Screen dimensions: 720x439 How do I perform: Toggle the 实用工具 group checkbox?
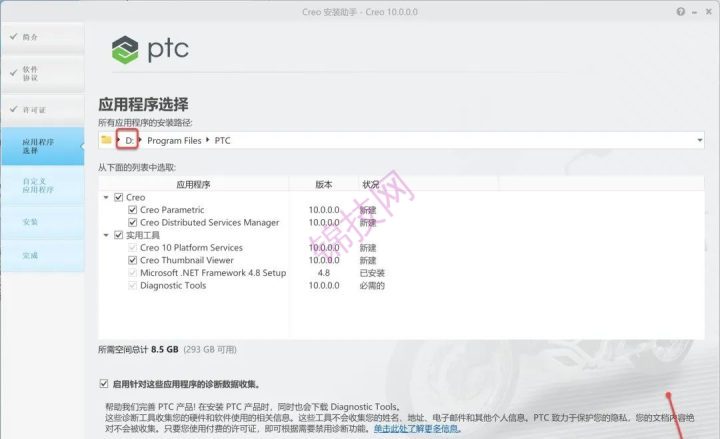[118, 235]
